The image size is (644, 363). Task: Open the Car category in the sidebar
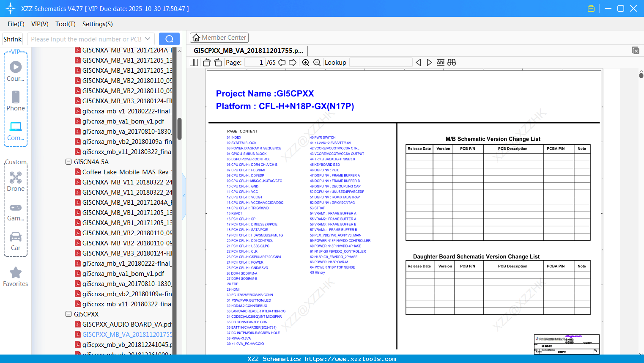point(16,241)
